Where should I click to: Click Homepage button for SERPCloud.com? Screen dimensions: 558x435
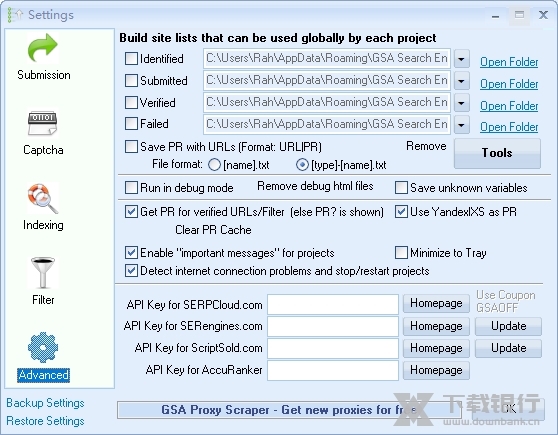coord(436,303)
